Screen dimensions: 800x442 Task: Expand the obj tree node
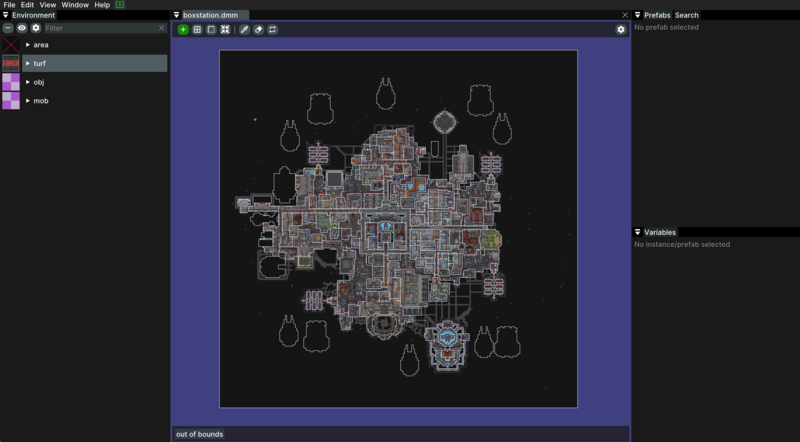point(28,82)
